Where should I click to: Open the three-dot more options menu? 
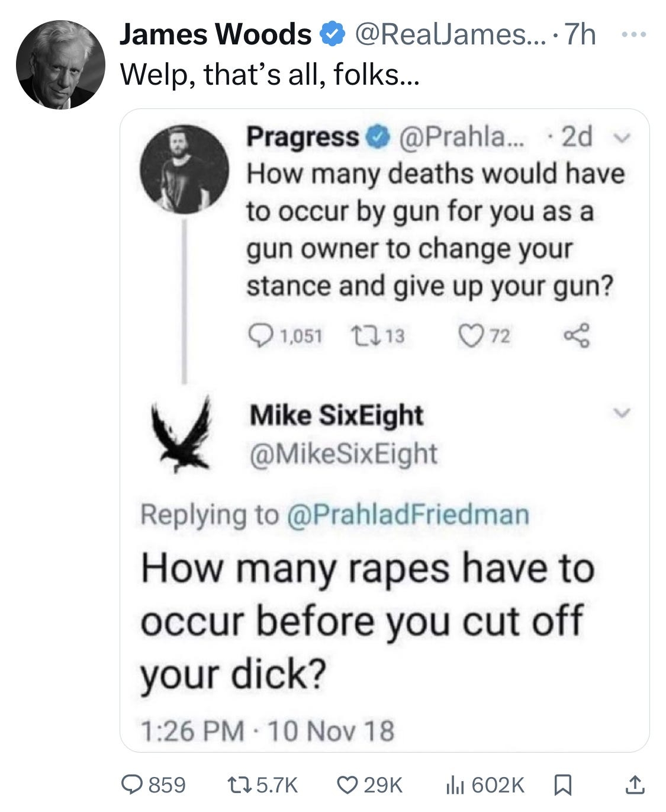[x=635, y=34]
